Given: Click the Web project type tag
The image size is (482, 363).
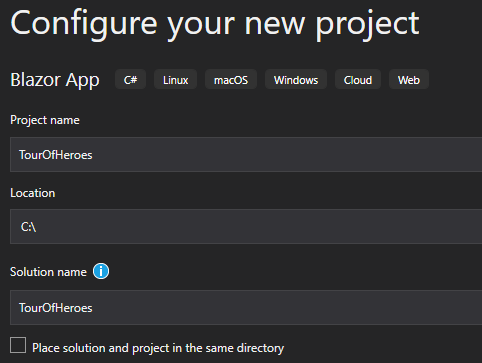Looking at the screenshot, I should point(409,80).
